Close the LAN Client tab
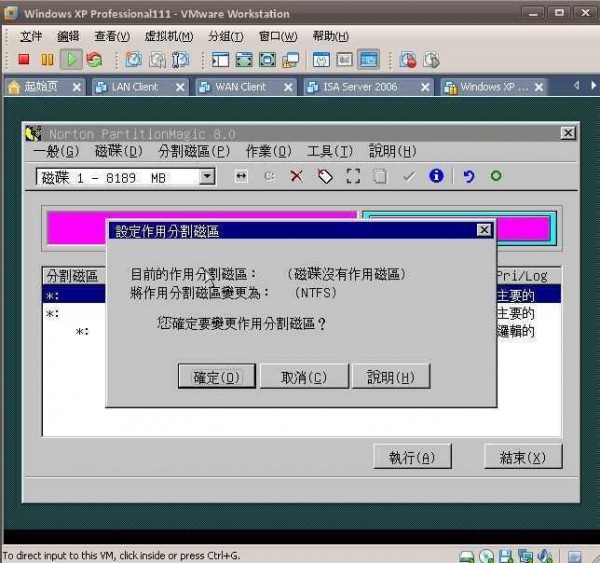 (180, 87)
